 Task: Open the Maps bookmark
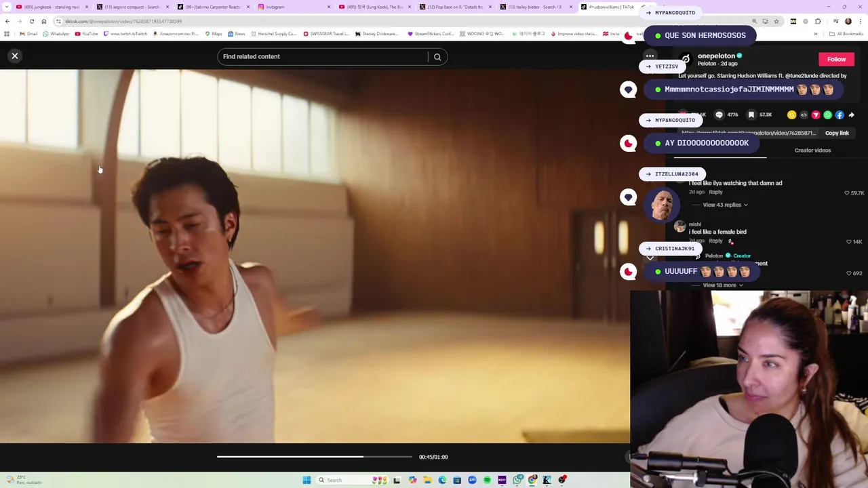click(214, 34)
